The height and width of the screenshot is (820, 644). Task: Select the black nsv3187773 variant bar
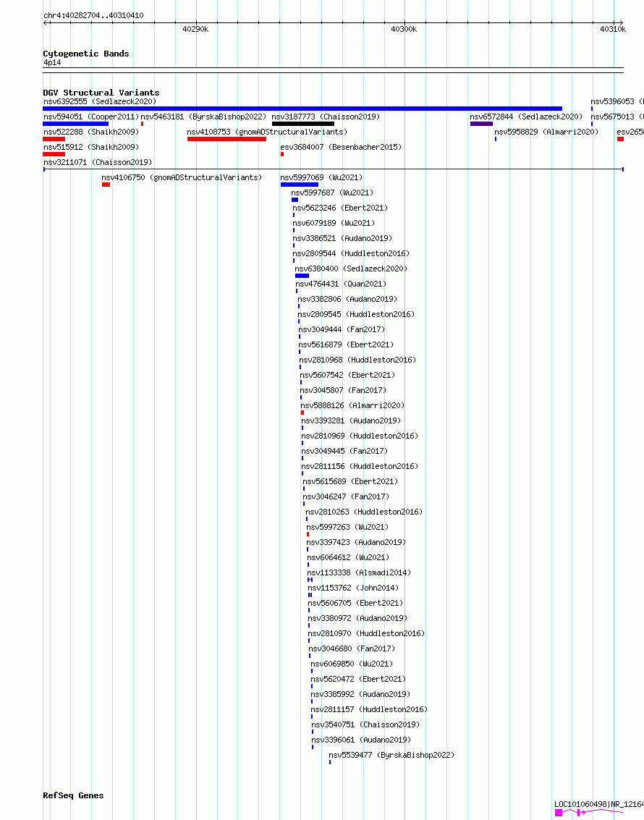click(x=303, y=124)
